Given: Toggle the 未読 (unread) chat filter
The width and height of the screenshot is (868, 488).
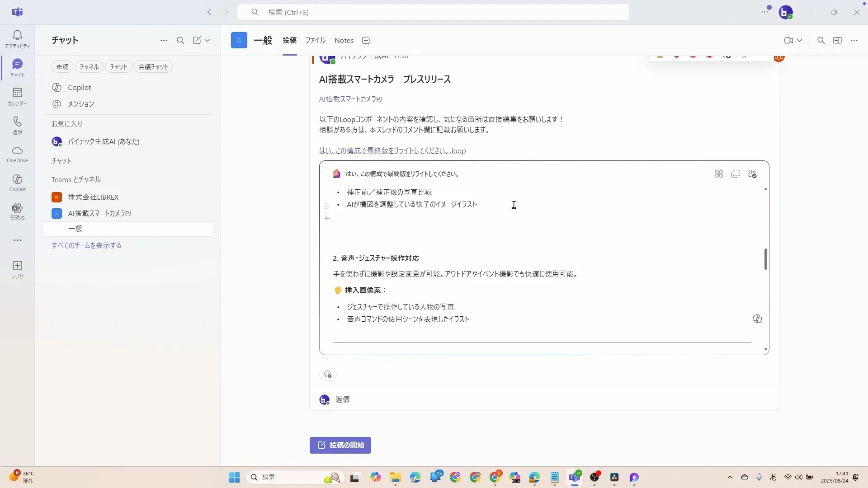Looking at the screenshot, I should click(x=62, y=66).
